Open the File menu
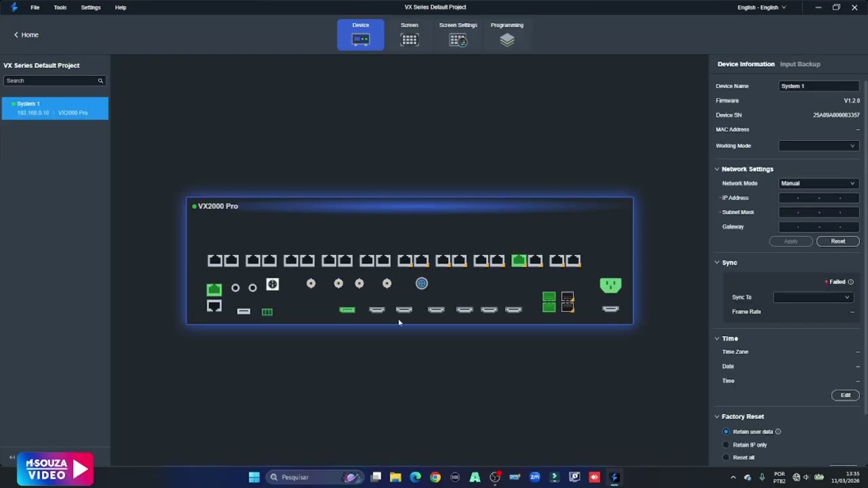This screenshot has height=488, width=868. (35, 7)
